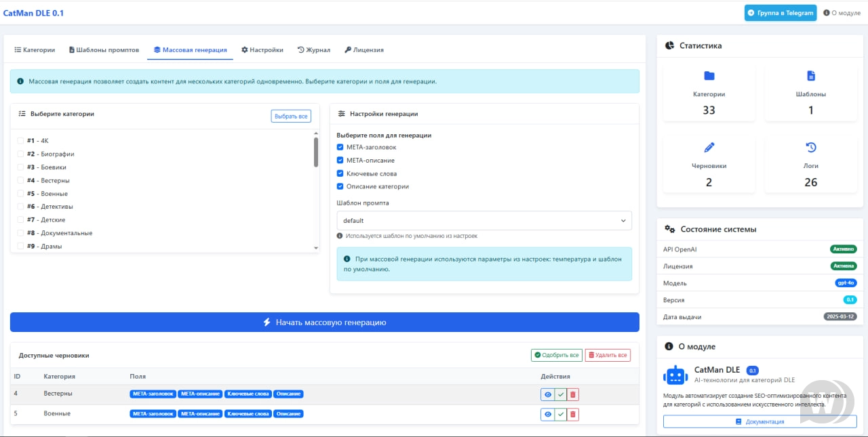Toggle the Ключевые слова checkbox
The image size is (868, 437).
[x=340, y=173]
